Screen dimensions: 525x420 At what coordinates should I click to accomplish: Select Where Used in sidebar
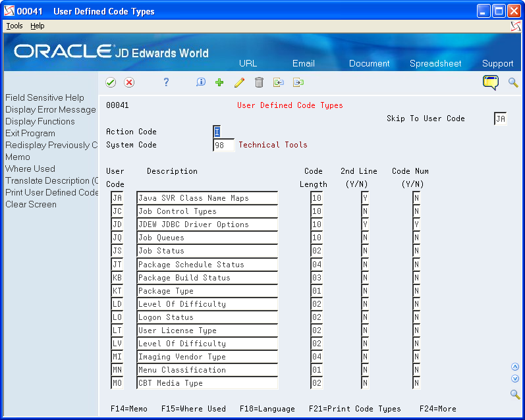30,169
